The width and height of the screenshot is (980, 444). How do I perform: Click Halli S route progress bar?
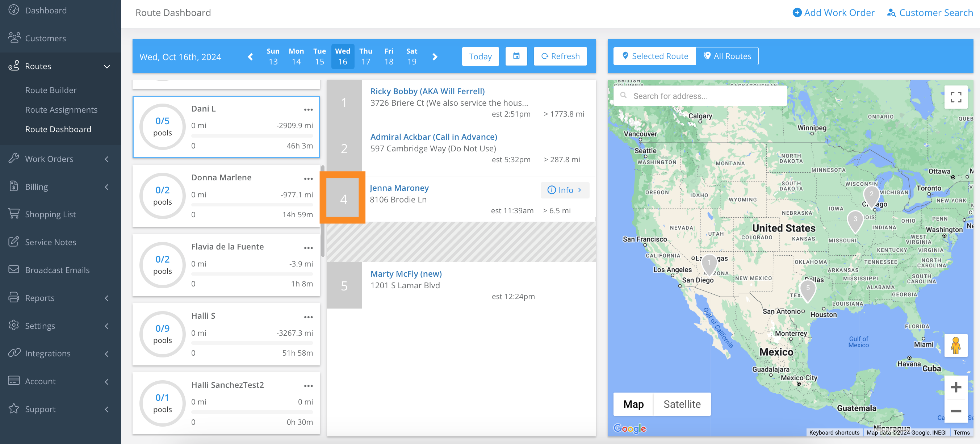(x=252, y=343)
